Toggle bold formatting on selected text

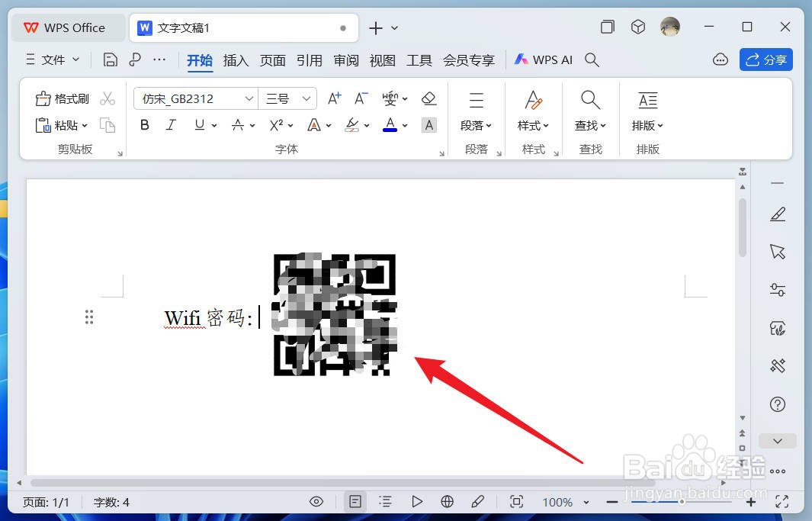click(x=144, y=125)
